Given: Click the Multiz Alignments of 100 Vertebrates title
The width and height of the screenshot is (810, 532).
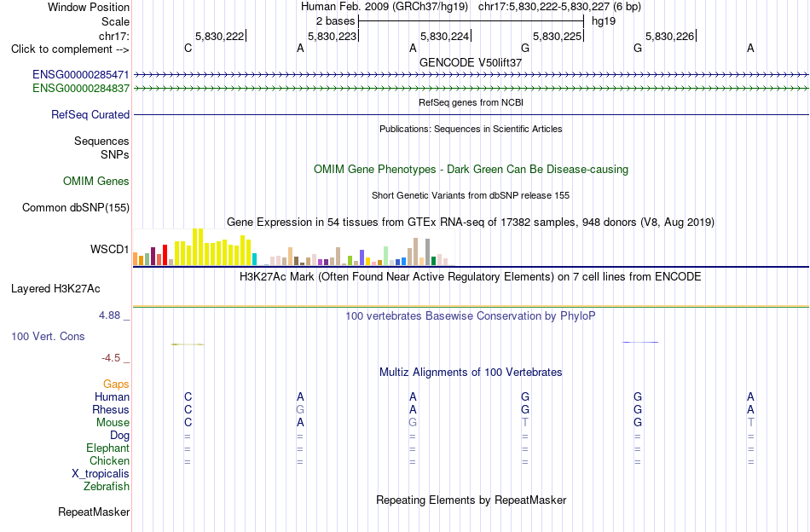Looking at the screenshot, I should coord(471,373).
